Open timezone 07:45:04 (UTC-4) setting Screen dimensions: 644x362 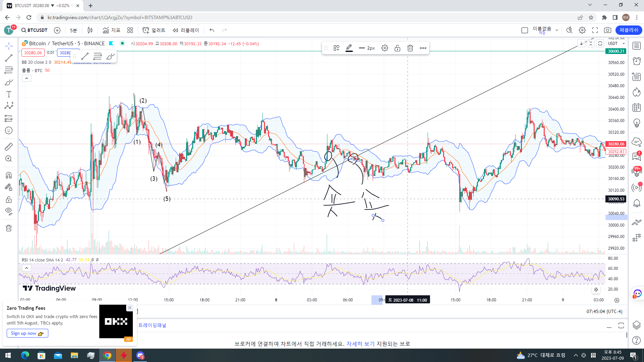604,312
